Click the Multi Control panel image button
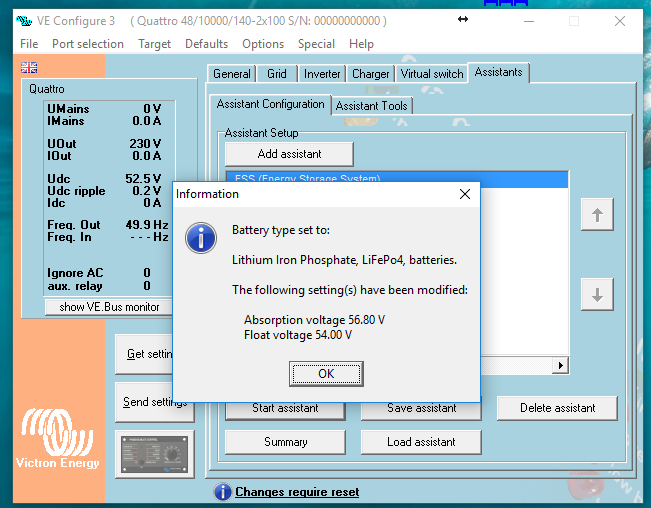Viewport: 651px width, 508px height. pos(154,454)
